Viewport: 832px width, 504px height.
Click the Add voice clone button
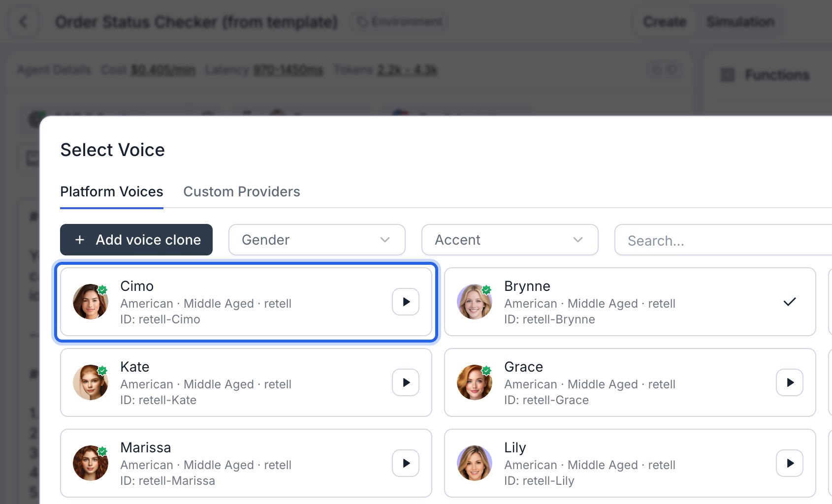(x=136, y=240)
